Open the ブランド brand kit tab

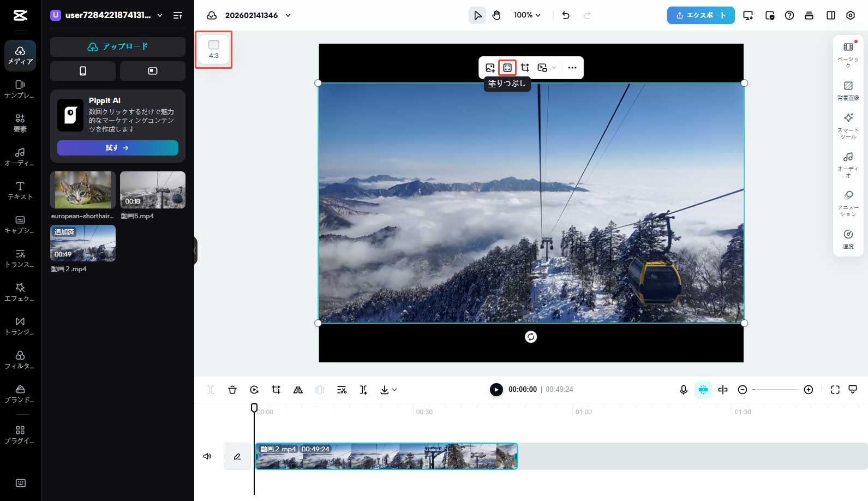[x=20, y=394]
